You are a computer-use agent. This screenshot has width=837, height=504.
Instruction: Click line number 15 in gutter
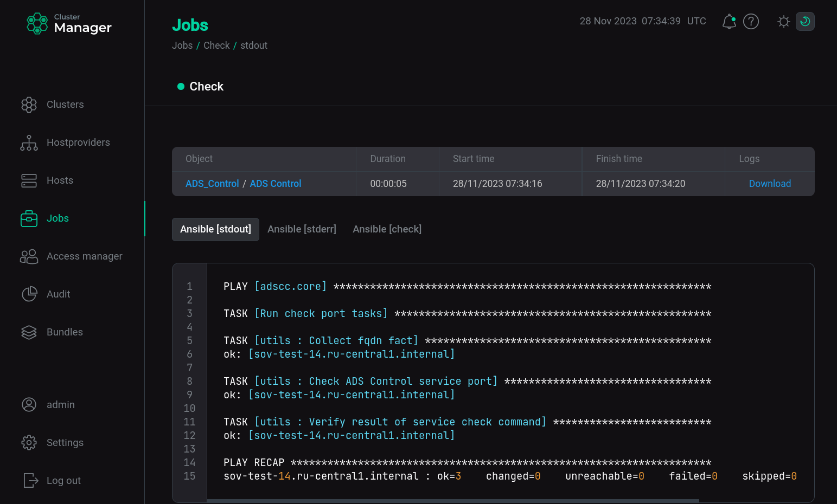pos(189,476)
